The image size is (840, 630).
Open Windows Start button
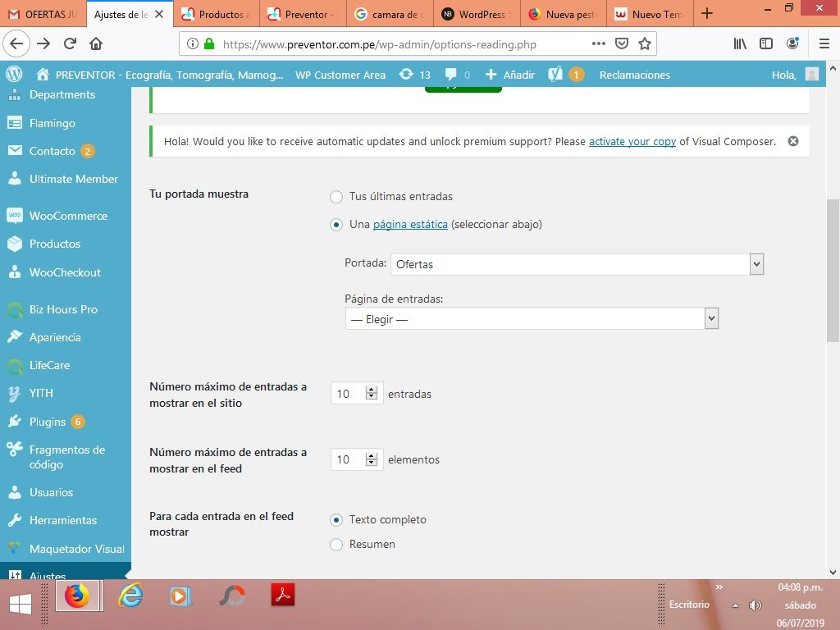pos(21,605)
